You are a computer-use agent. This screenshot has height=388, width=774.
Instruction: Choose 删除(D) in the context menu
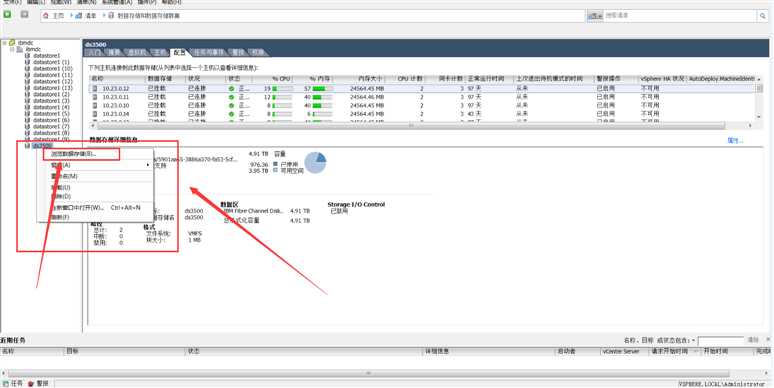(96, 196)
